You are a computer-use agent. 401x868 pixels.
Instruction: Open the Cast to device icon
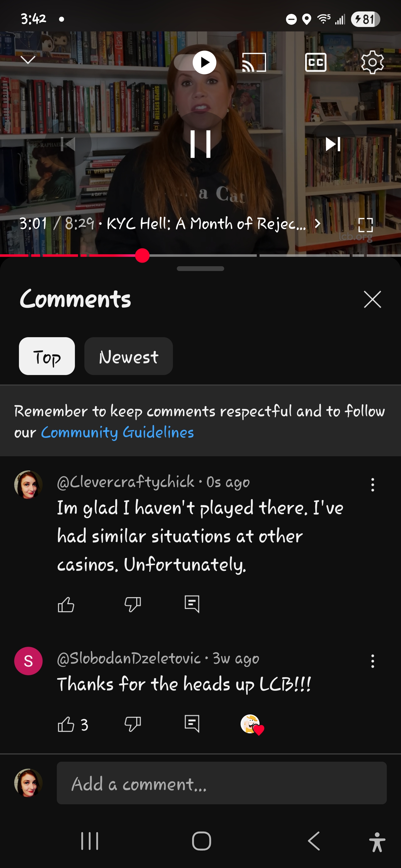coord(254,62)
